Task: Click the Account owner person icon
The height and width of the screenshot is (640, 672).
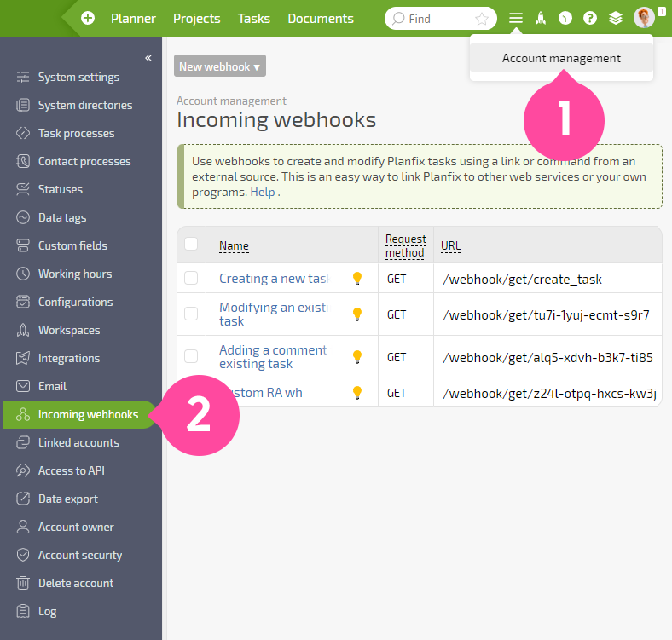Action: pyautogui.click(x=23, y=527)
